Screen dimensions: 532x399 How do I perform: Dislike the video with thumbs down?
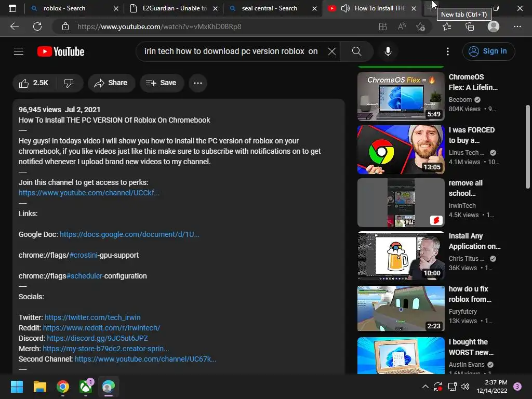click(69, 83)
